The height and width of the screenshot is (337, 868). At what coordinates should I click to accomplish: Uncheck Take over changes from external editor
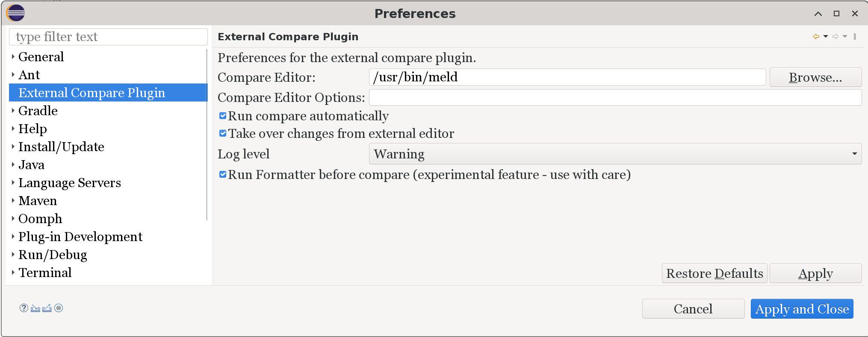[x=223, y=133]
